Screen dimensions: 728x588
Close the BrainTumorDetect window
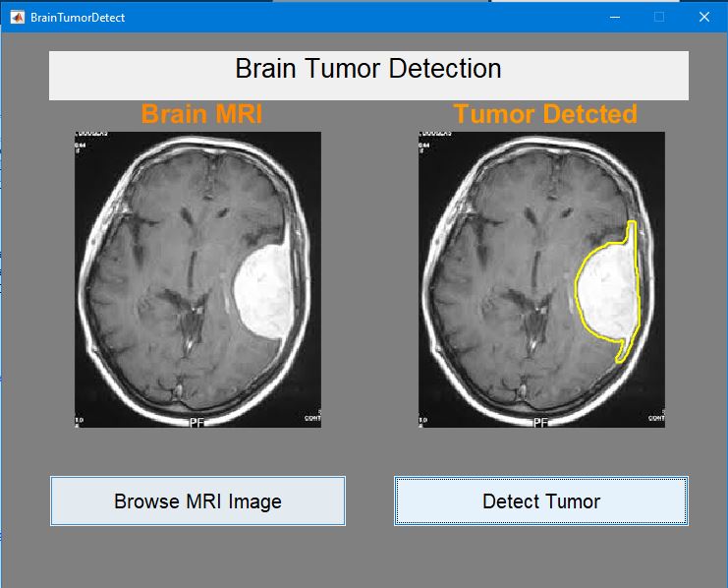pos(703,17)
